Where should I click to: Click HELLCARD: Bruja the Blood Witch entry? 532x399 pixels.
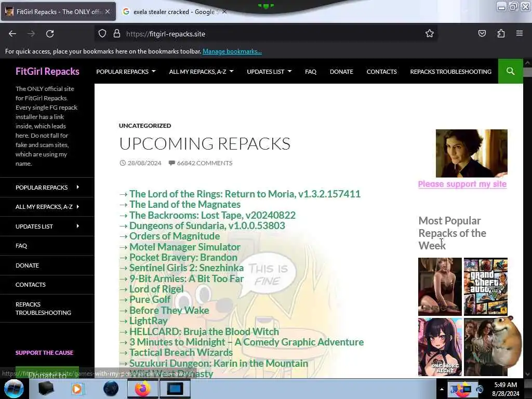point(204,331)
